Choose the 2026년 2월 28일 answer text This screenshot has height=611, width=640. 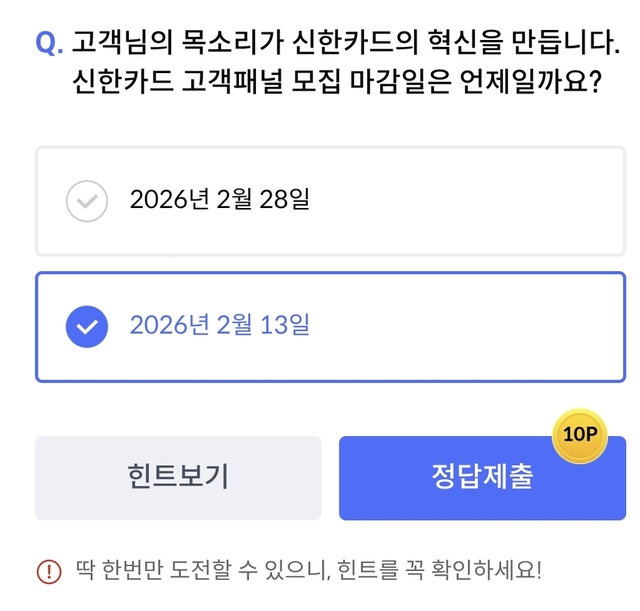pos(219,200)
